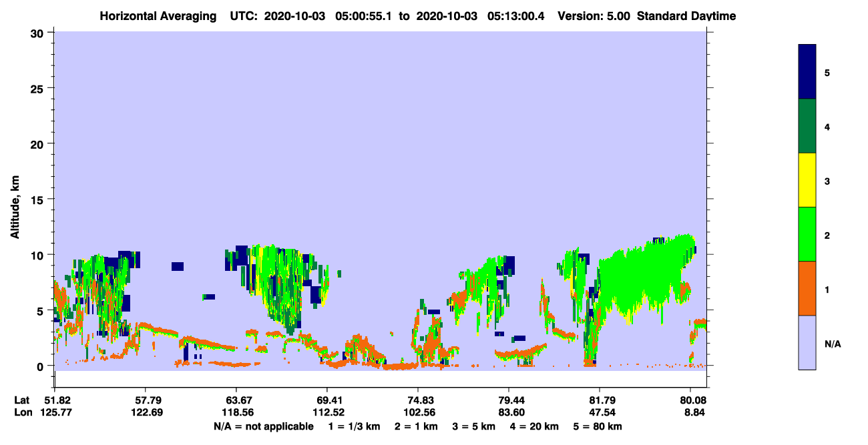Viewport: 868px width, 445px height.
Task: Click the colorbar label 3
Action: [827, 180]
